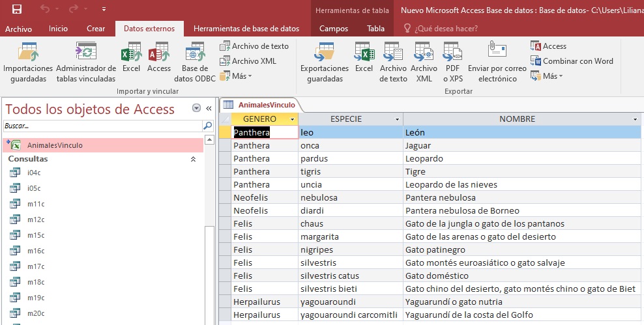The height and width of the screenshot is (325, 644).
Task: Collapse the navigation pane with the double chevron
Action: pyautogui.click(x=209, y=108)
